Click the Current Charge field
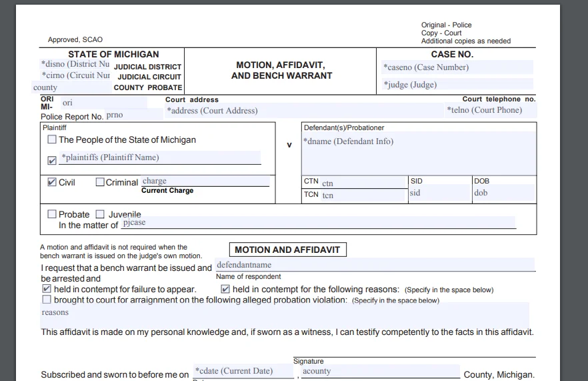The height and width of the screenshot is (381, 588). pos(205,181)
